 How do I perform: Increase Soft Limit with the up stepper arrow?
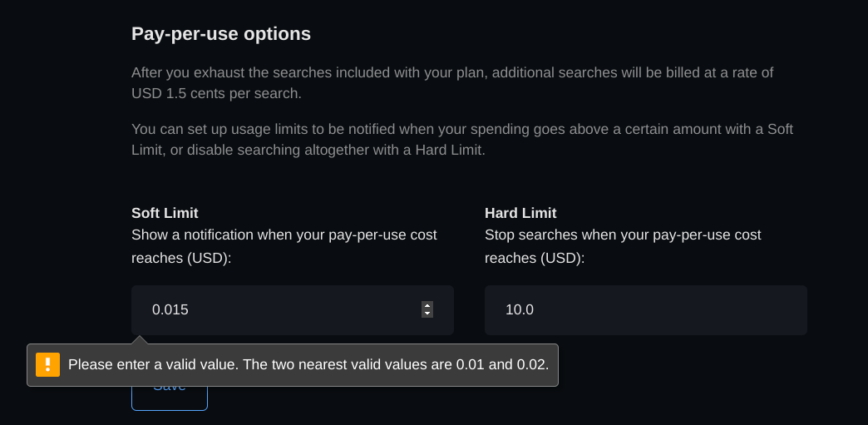point(427,305)
